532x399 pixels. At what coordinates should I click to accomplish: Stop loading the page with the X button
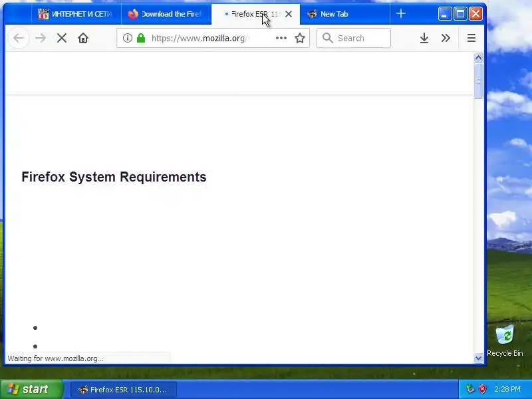(x=62, y=38)
